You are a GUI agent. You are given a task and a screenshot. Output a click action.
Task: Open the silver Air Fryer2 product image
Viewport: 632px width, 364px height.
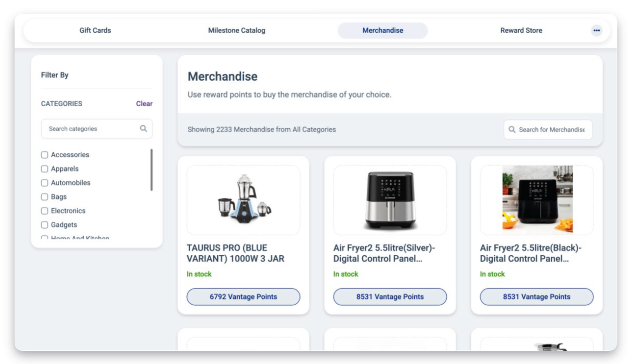(390, 200)
